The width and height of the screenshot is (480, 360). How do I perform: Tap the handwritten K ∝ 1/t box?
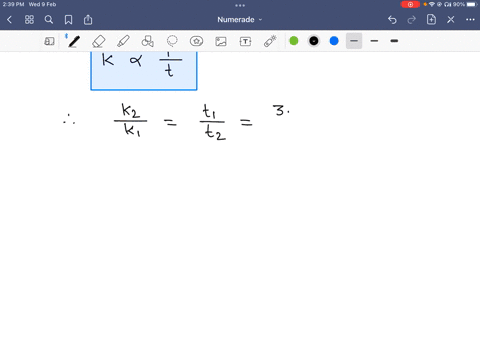(x=144, y=71)
